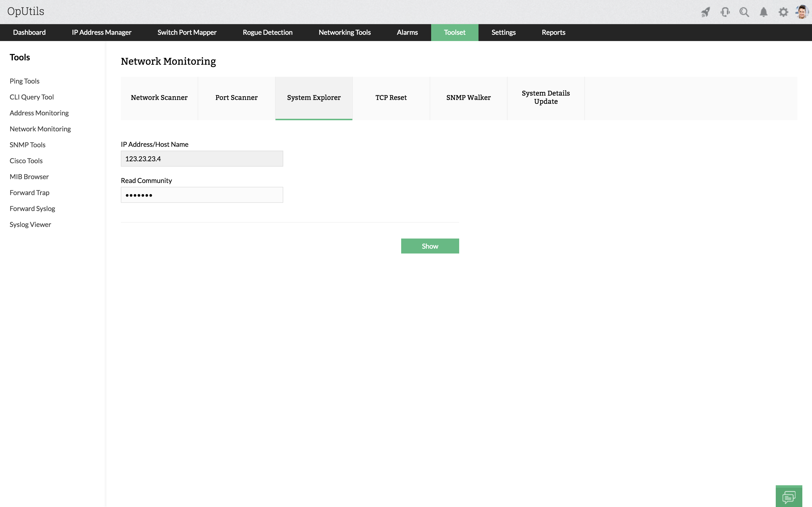Click the magnifier search icon

[744, 12]
